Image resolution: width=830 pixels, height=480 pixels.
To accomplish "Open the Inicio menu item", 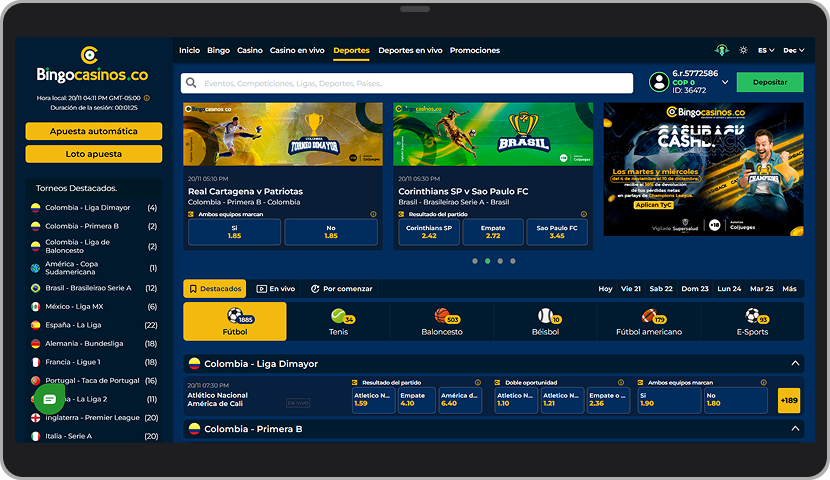I will click(190, 50).
